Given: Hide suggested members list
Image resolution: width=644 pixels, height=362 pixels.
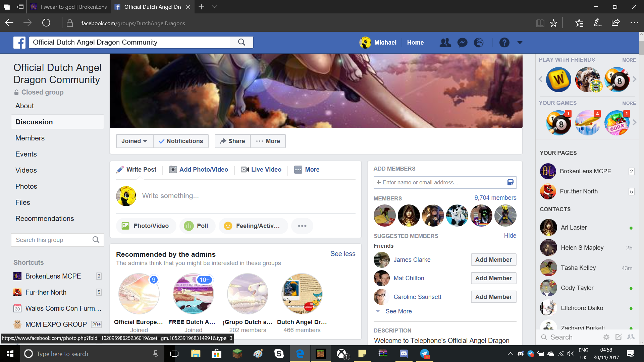Looking at the screenshot, I should pyautogui.click(x=510, y=236).
